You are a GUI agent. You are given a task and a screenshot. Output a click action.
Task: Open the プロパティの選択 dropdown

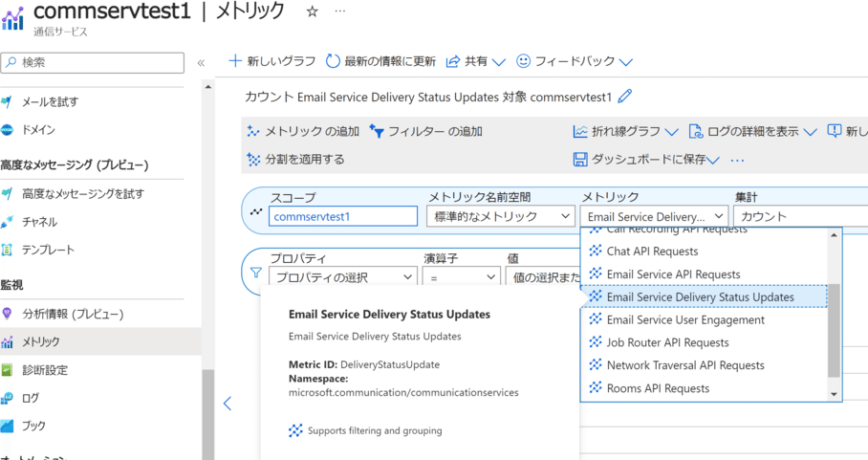pos(343,276)
